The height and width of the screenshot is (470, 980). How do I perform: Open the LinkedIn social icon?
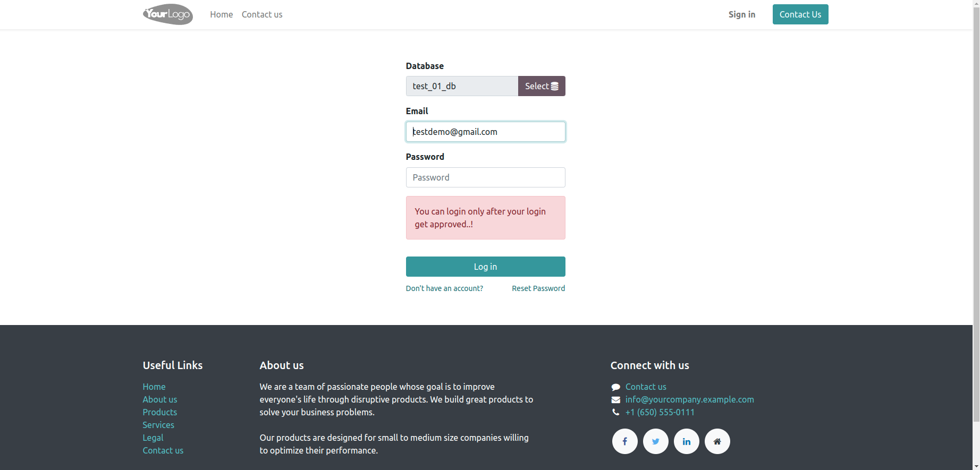click(686, 441)
